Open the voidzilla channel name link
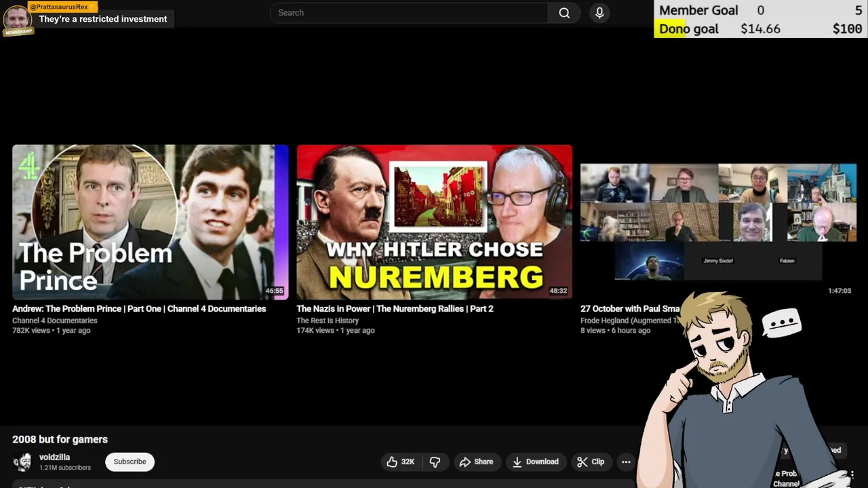This screenshot has height=488, width=868. [54, 457]
